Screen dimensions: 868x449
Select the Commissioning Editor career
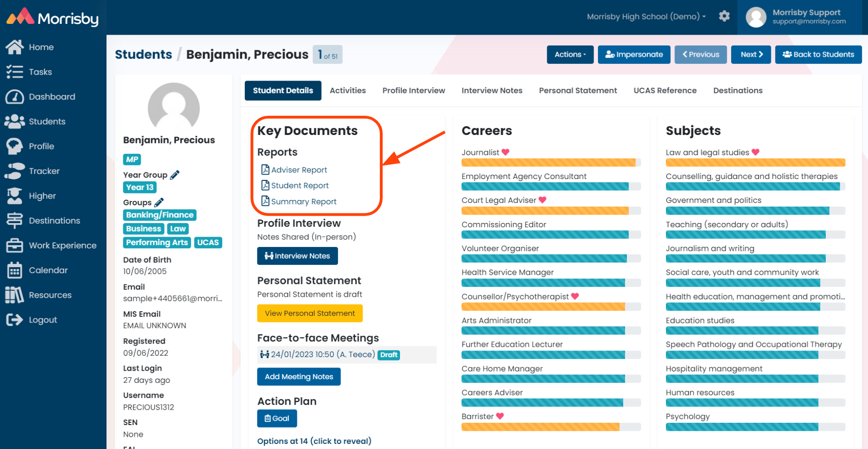[x=504, y=224]
